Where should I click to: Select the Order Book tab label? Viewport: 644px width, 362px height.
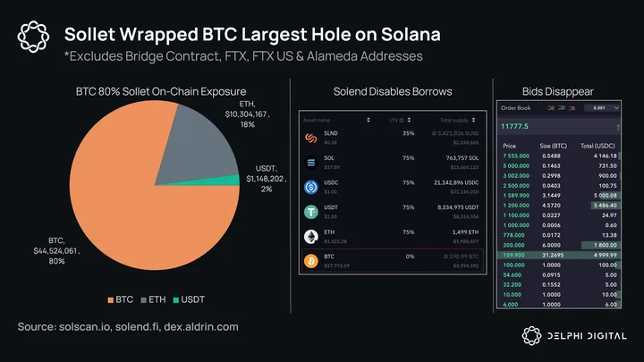[515, 108]
